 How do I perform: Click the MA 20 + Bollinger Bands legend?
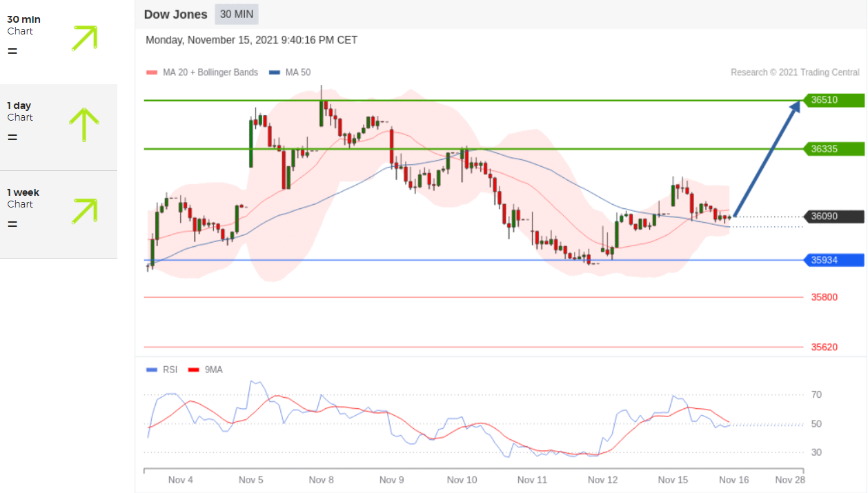point(202,72)
